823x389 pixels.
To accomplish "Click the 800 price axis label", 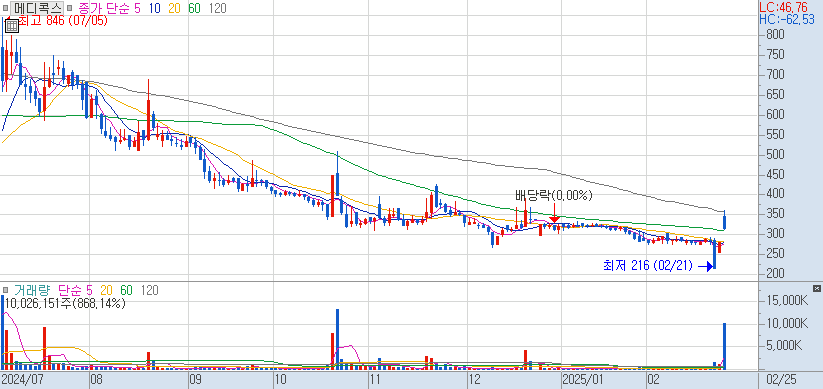I will (x=775, y=35).
